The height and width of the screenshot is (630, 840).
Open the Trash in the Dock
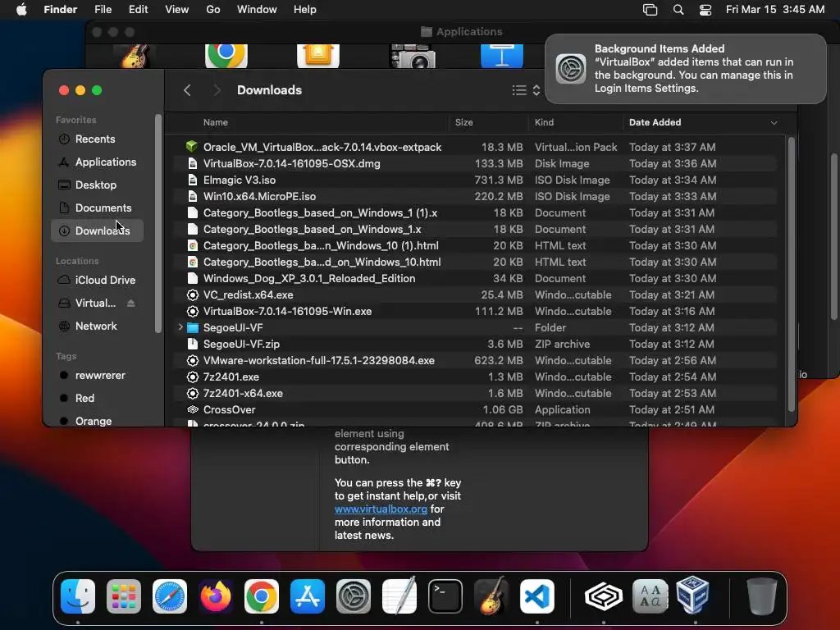click(x=761, y=596)
